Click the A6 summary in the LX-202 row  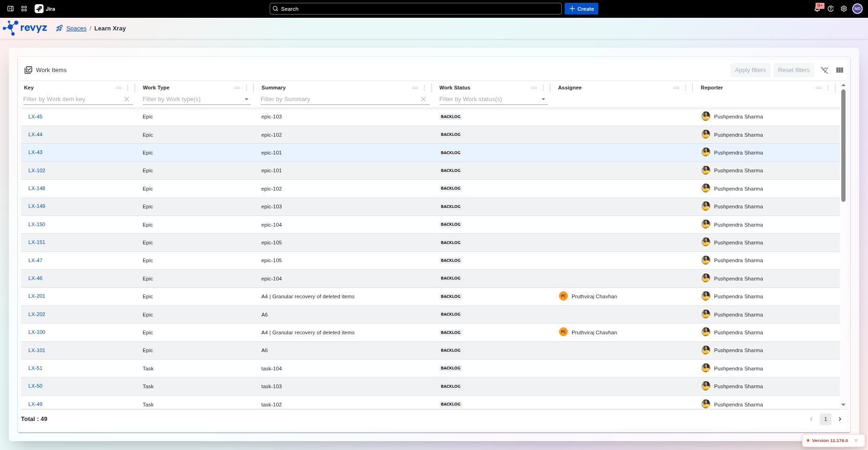[x=265, y=315]
